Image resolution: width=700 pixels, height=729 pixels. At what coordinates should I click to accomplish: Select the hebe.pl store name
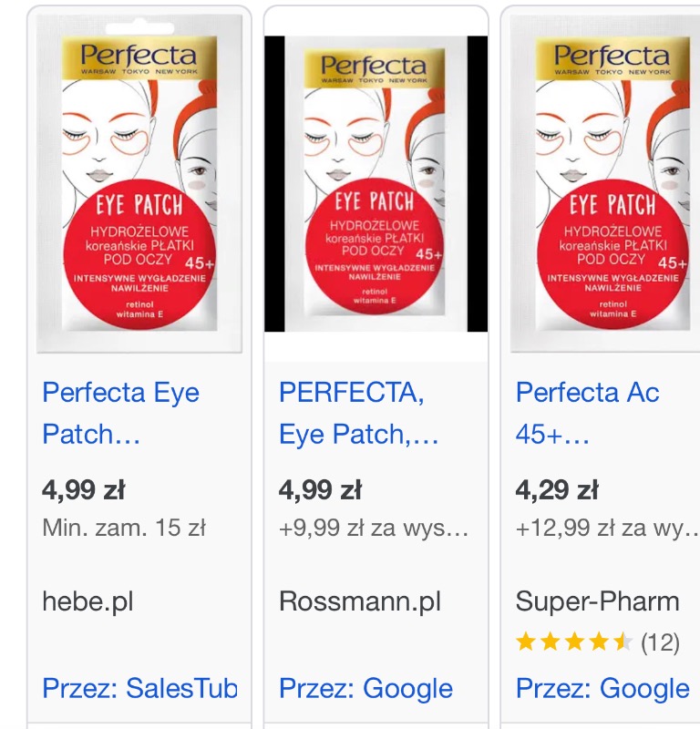(x=88, y=601)
